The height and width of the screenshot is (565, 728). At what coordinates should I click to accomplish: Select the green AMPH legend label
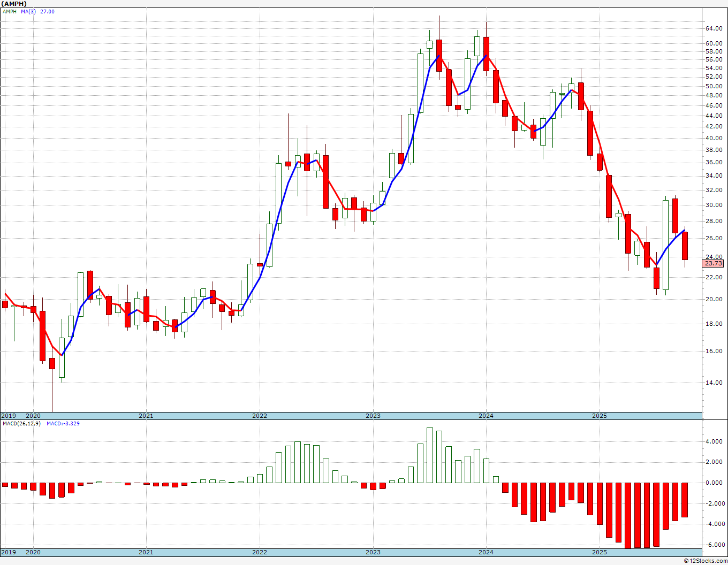[x=10, y=12]
